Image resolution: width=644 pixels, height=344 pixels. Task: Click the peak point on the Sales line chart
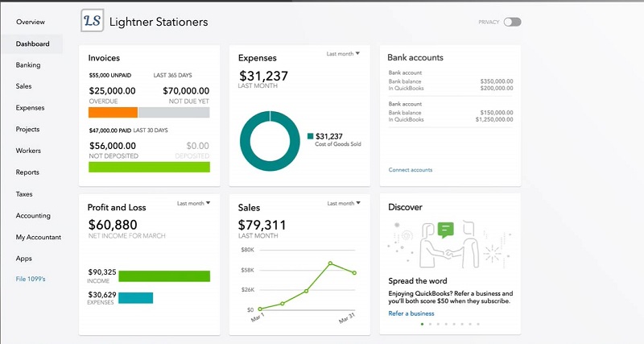click(330, 263)
